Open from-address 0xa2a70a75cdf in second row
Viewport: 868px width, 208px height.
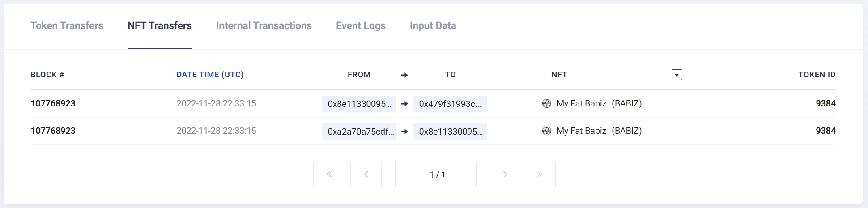click(359, 132)
